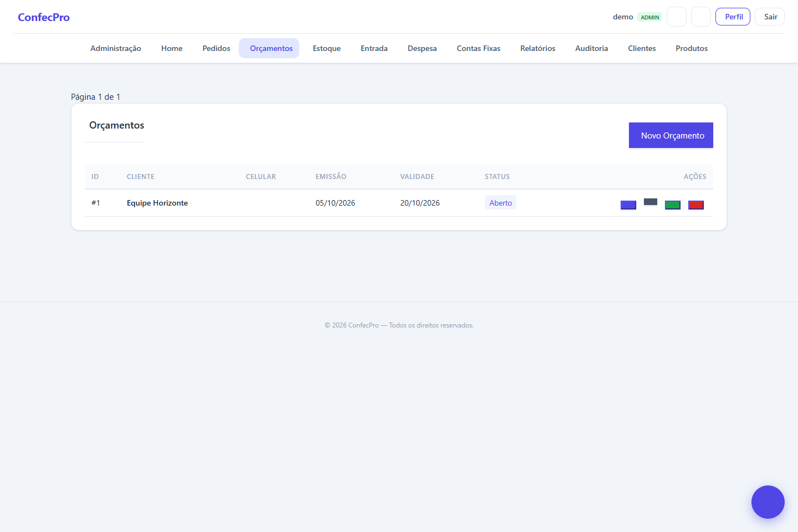Open the round floating button in the page corner

pos(768,502)
